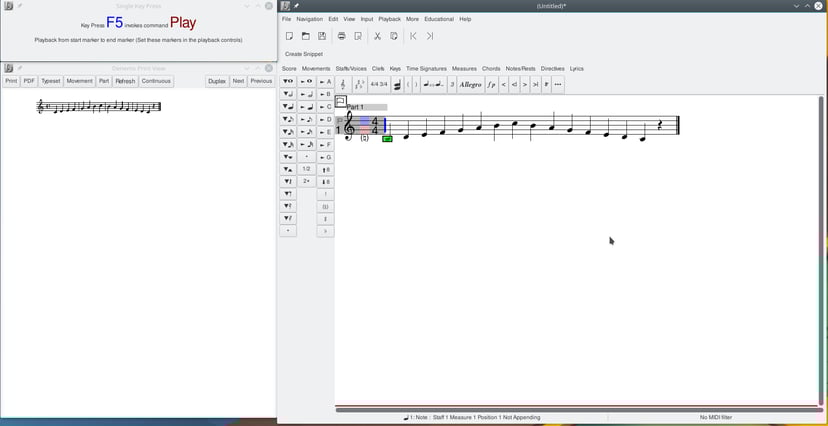The image size is (828, 426).
Task: Click the octave down 8 button
Action: pos(325,182)
